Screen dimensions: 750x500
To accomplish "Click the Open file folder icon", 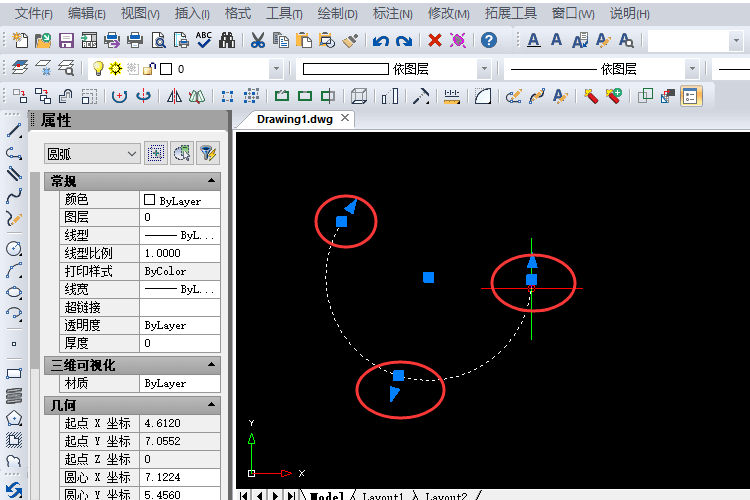I will 43,40.
